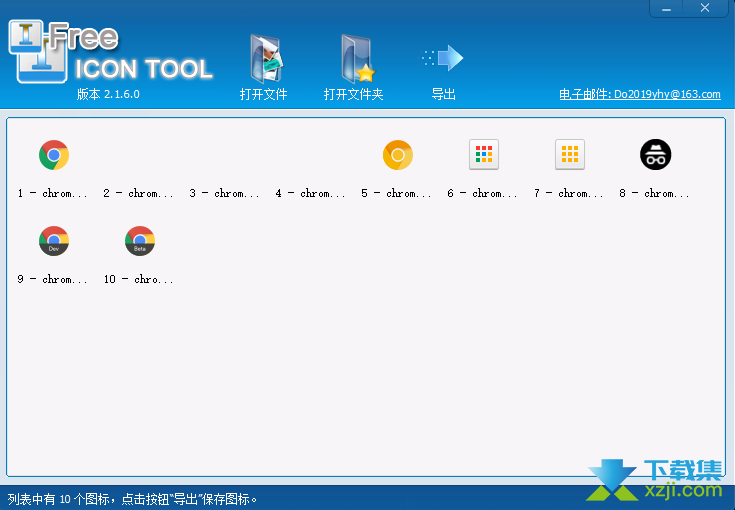
Task: Click the version text 版本 2.1.6.0
Action: point(108,94)
